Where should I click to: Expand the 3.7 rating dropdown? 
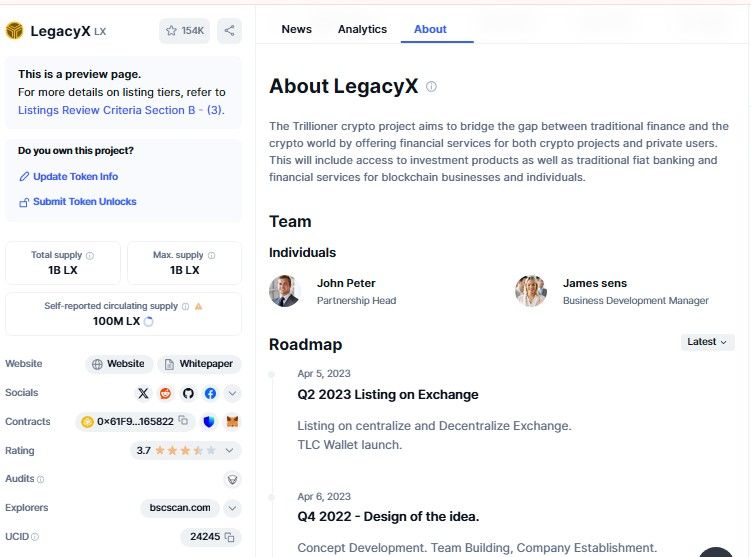[x=229, y=451]
